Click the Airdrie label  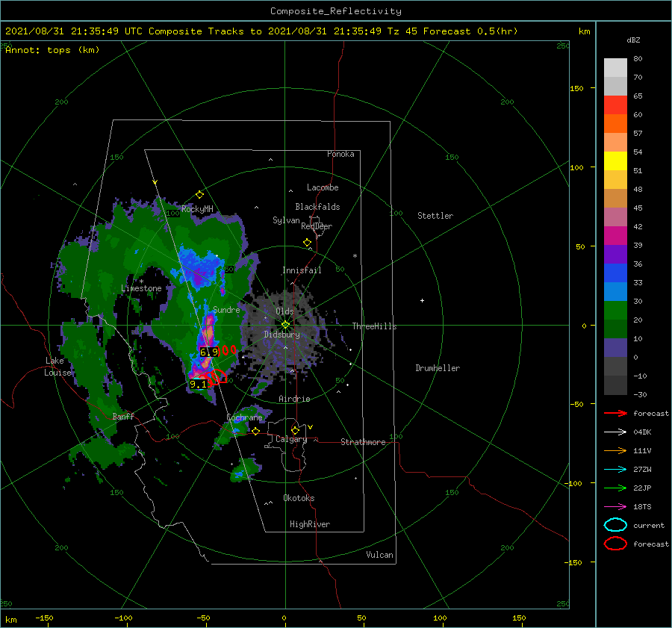tap(294, 399)
